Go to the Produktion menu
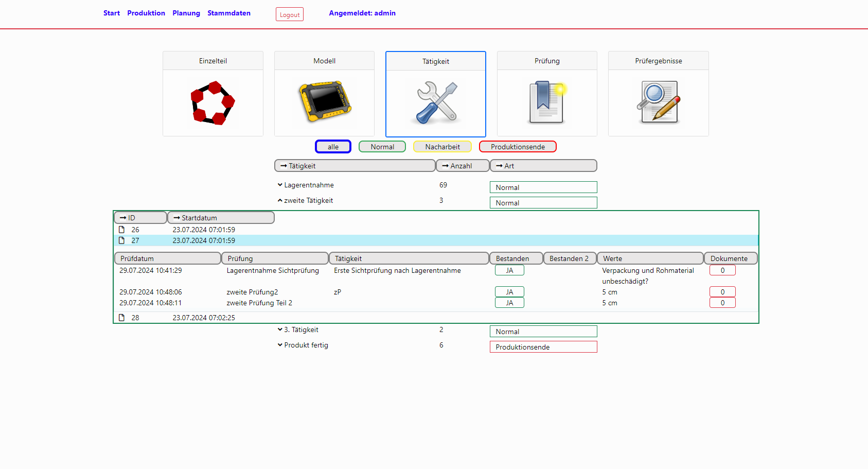Screen dimensions: 868x469 tap(146, 13)
